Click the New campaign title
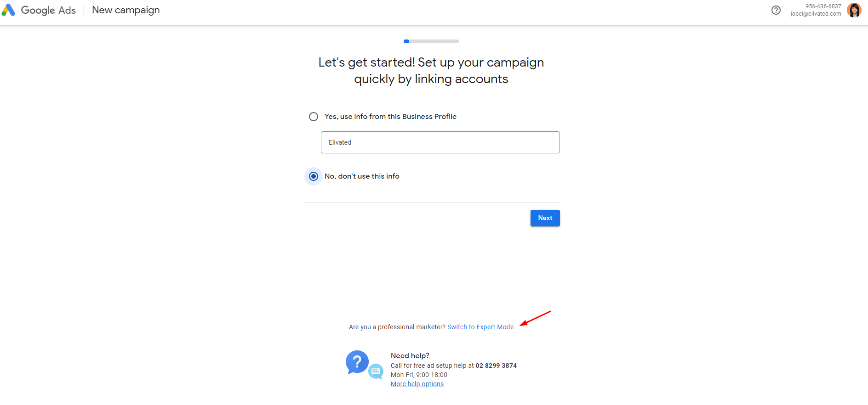This screenshot has height=405, width=868. tap(126, 10)
